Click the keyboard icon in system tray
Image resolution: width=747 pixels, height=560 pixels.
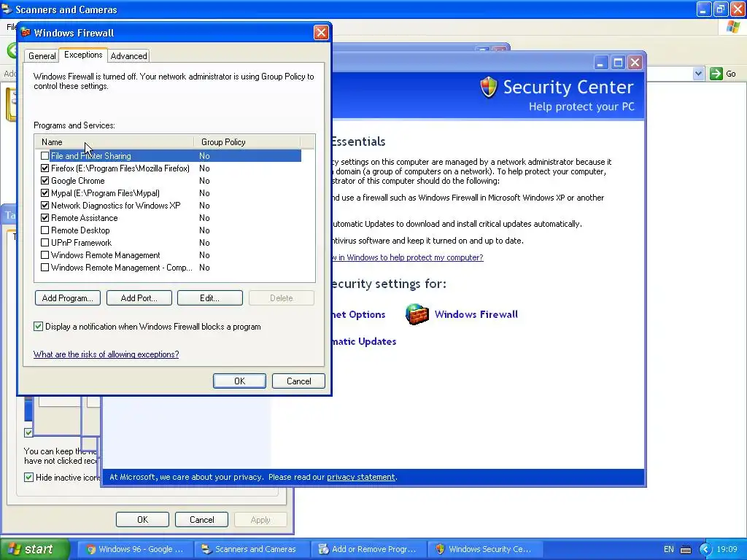[x=686, y=550]
